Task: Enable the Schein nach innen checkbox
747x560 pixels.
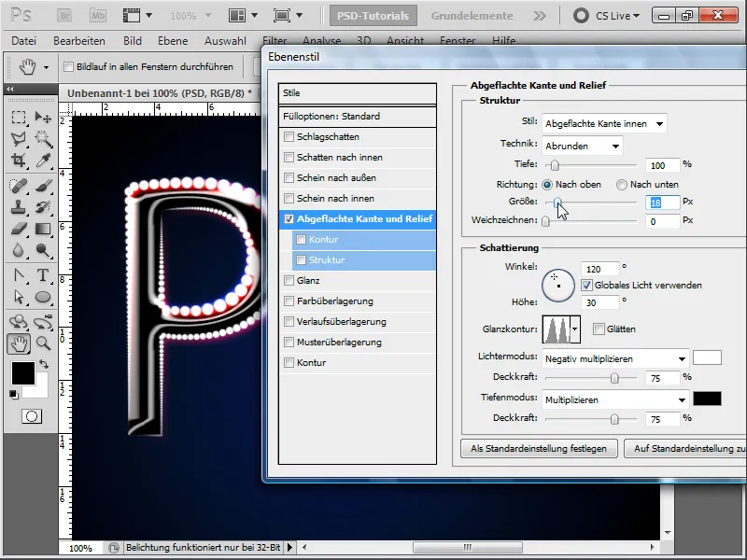Action: coord(289,199)
